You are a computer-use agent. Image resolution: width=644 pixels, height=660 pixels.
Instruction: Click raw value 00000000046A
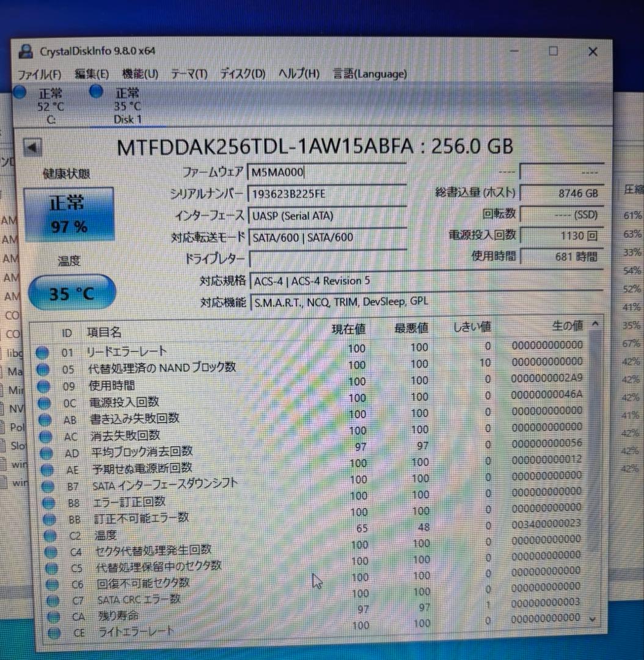point(547,395)
